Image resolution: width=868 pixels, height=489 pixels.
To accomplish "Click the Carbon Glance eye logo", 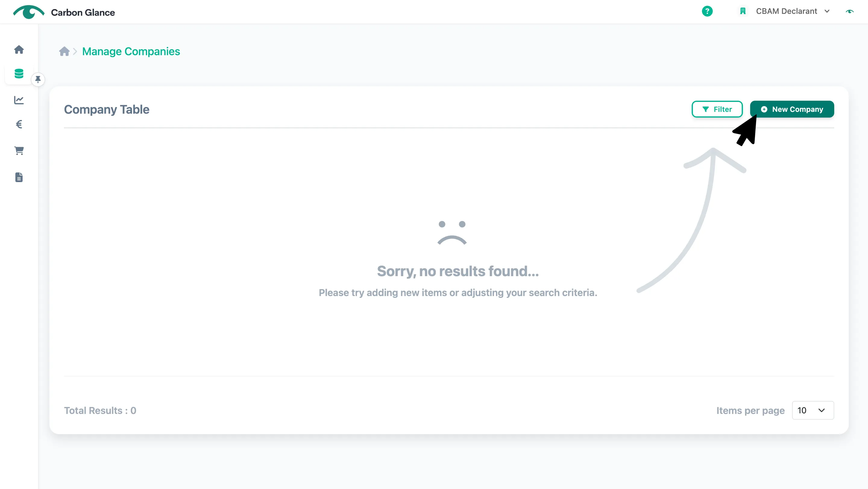I will pyautogui.click(x=29, y=12).
